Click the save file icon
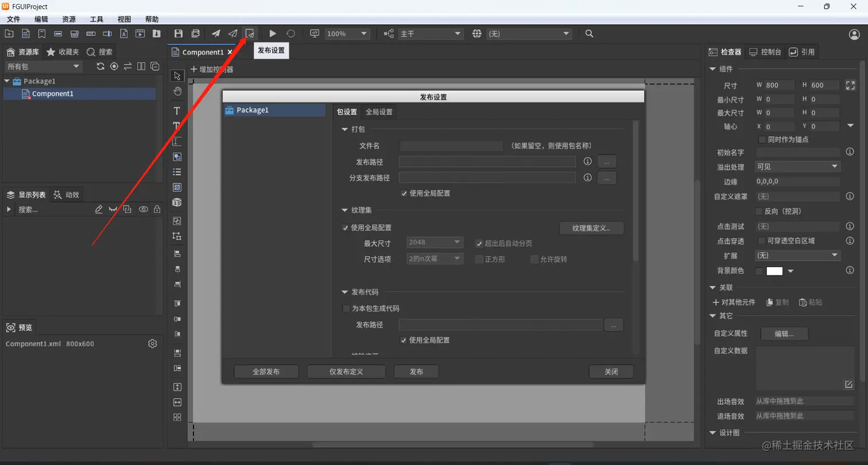 (x=179, y=33)
